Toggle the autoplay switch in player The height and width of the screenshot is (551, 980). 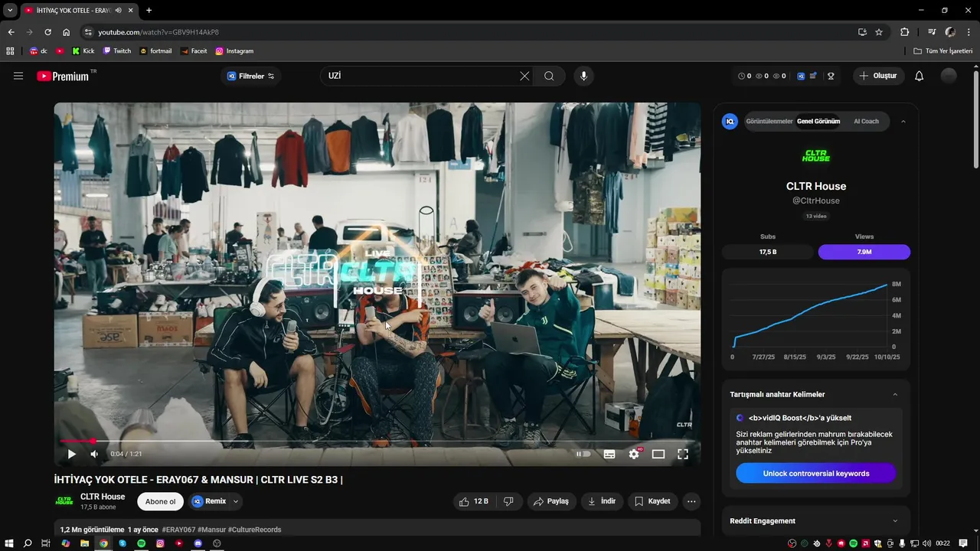pyautogui.click(x=583, y=454)
